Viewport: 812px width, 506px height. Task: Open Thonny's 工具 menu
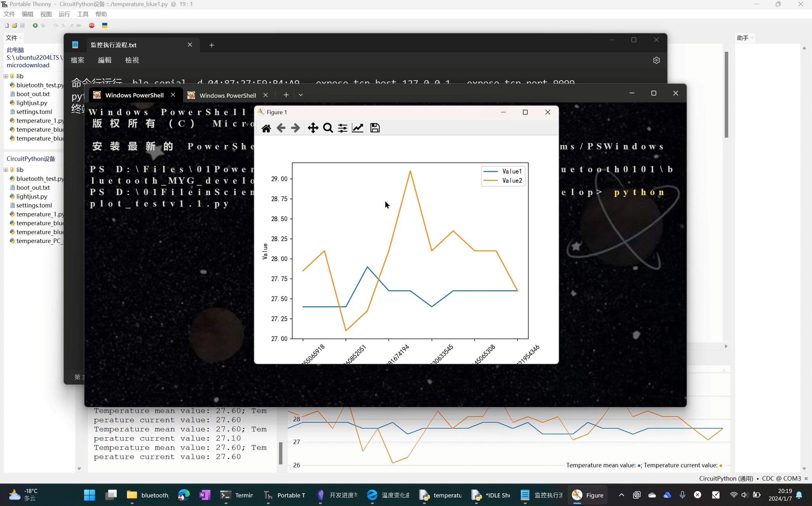pos(83,14)
